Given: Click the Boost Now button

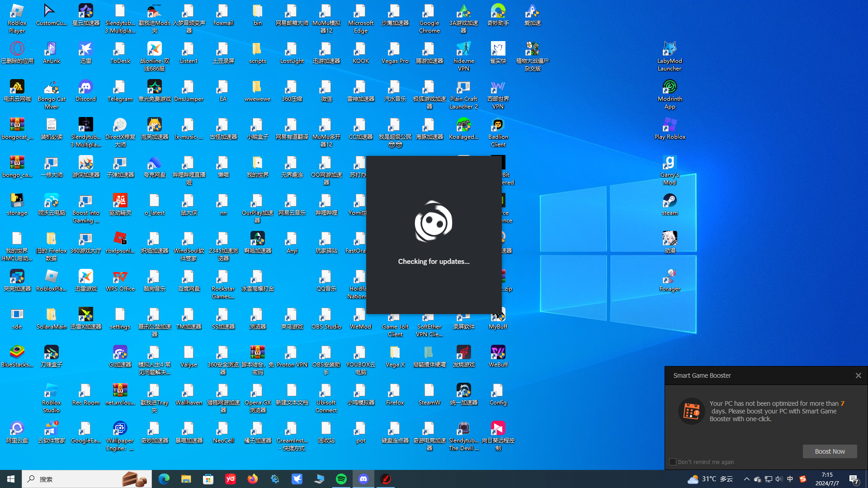Looking at the screenshot, I should 830,451.
